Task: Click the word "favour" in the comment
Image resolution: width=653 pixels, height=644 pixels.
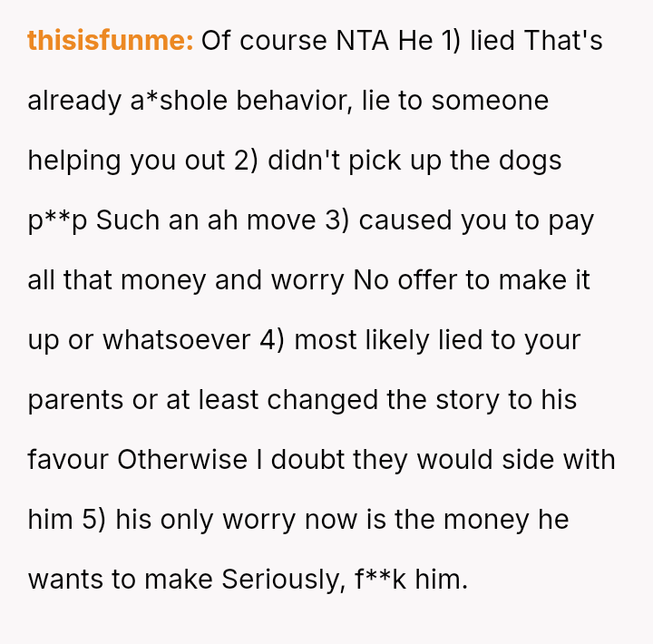Action: pos(69,460)
